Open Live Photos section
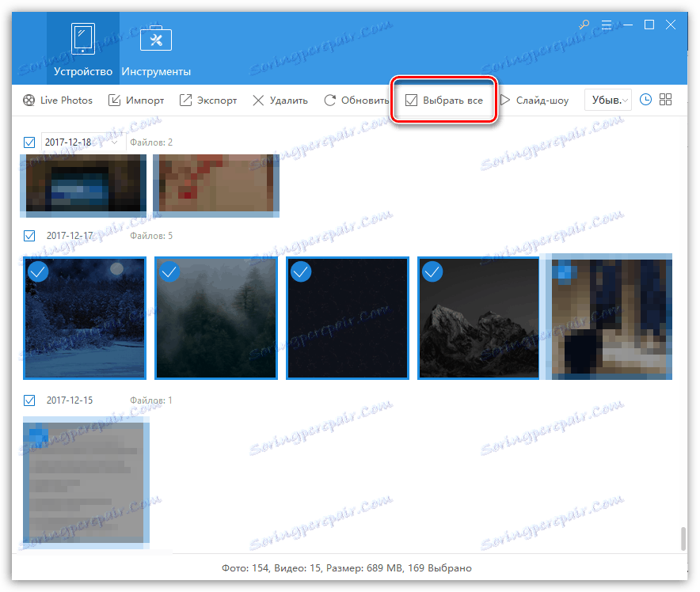The height and width of the screenshot is (592, 700). pyautogui.click(x=58, y=101)
